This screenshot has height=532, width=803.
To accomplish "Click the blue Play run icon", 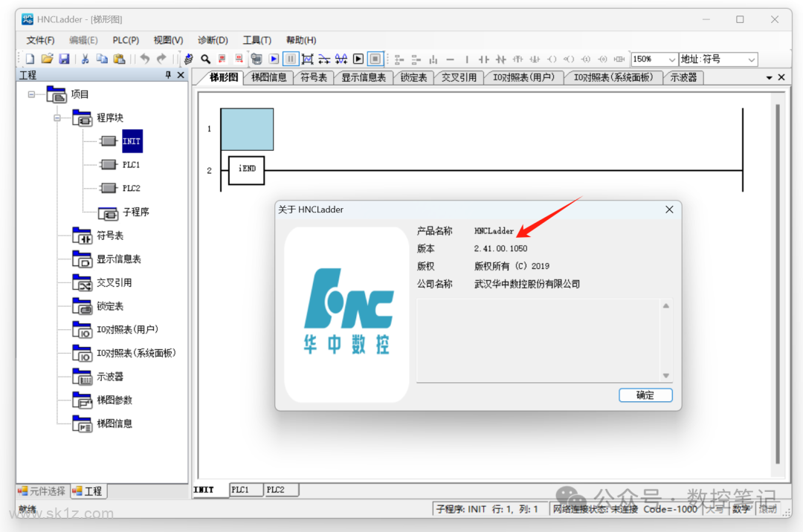I will point(274,59).
